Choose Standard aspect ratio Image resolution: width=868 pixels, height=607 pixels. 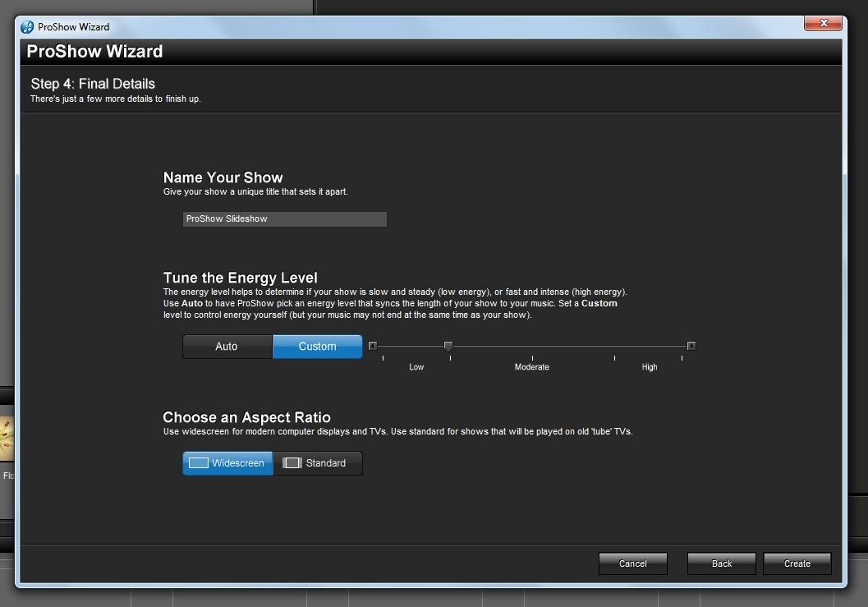point(318,463)
